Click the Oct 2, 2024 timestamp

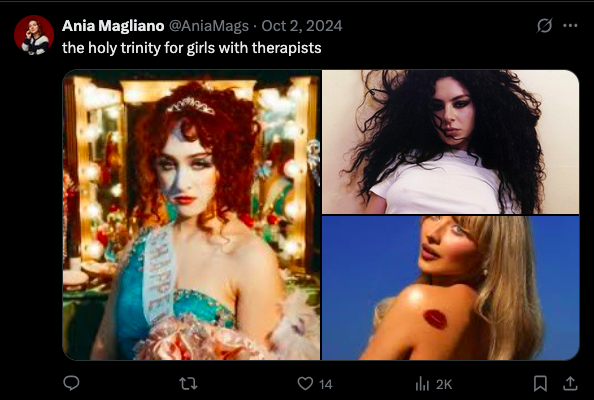point(302,26)
